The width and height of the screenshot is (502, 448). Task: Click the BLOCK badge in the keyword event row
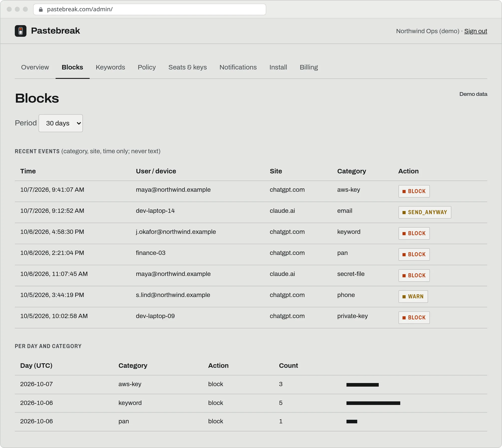click(x=414, y=233)
